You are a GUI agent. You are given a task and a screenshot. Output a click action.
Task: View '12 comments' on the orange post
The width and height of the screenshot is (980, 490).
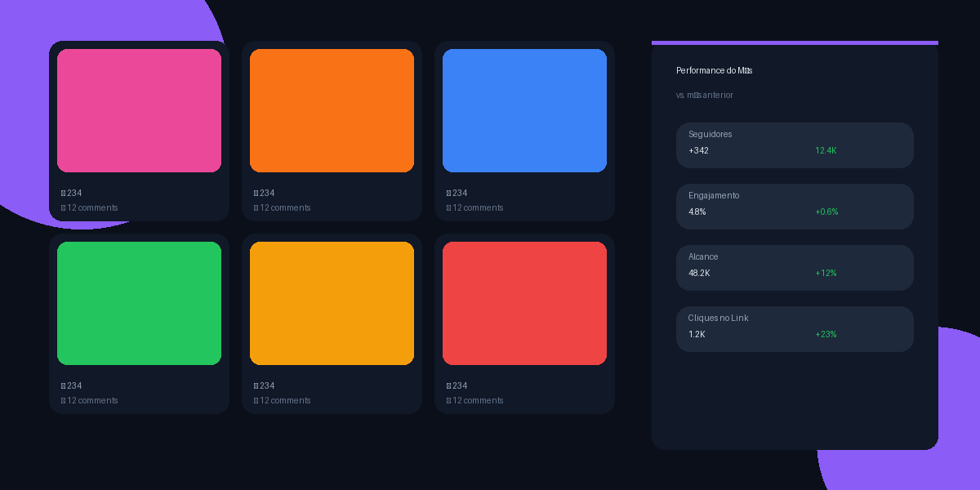283,207
